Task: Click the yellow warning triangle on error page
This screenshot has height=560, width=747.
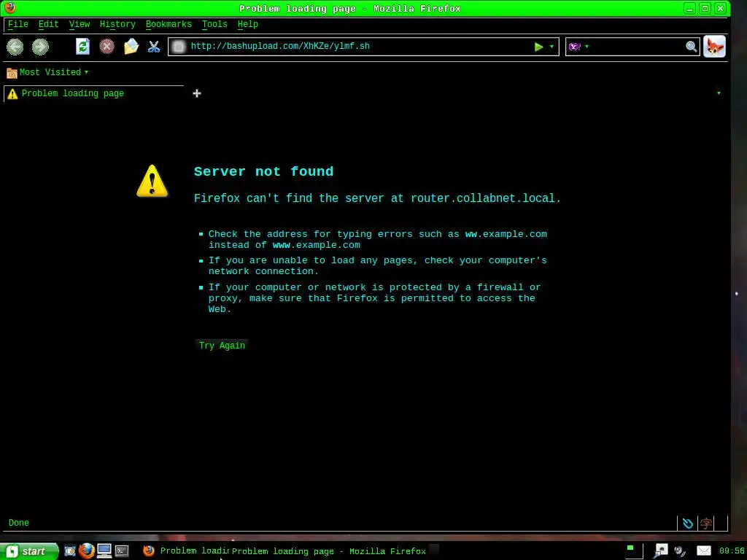Action: click(152, 181)
